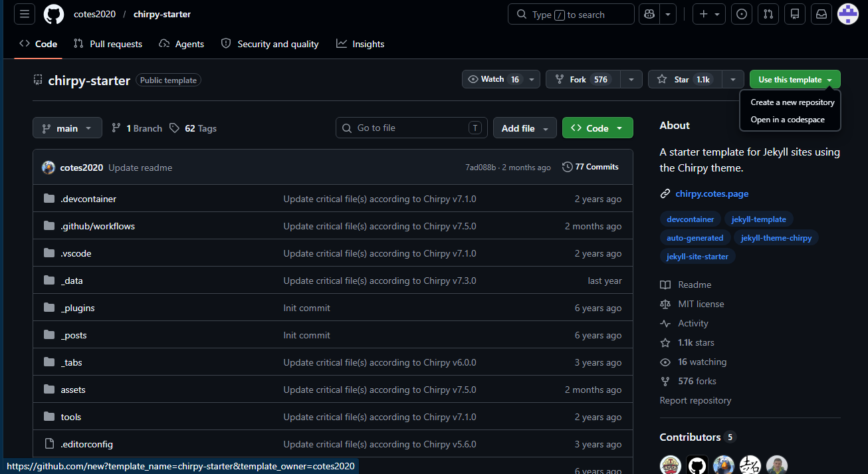Open the 77 Commits history
This screenshot has width=868, height=474.
590,167
